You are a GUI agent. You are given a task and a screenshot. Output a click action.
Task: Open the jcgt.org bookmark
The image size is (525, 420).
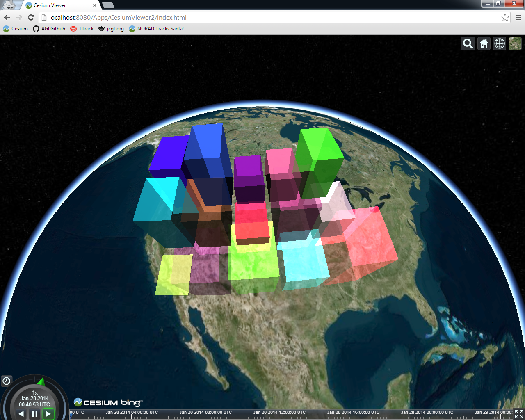pos(111,29)
